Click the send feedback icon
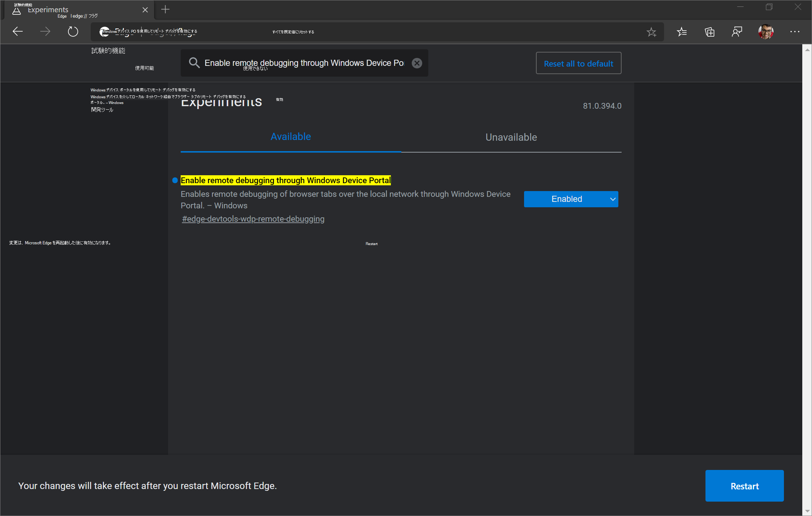812x516 pixels. (x=737, y=32)
